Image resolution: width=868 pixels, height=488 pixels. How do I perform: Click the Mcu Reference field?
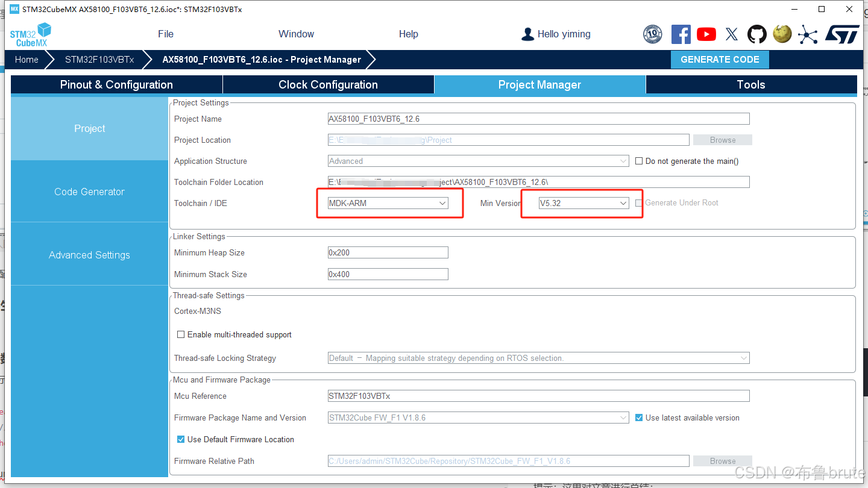tap(539, 396)
